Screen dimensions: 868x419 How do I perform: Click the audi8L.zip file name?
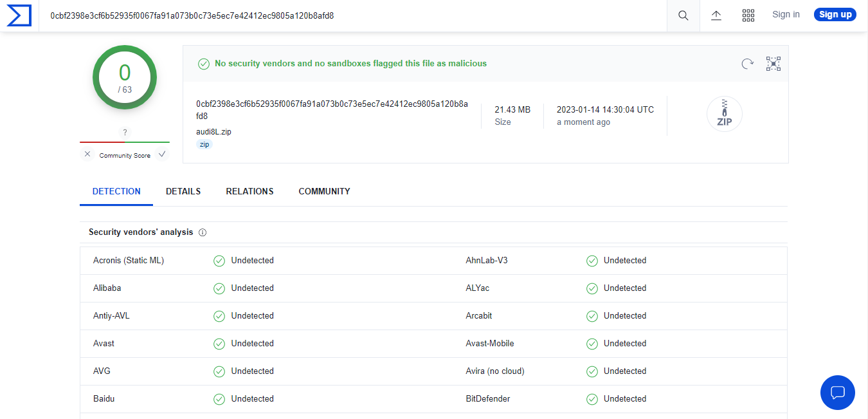pyautogui.click(x=213, y=131)
